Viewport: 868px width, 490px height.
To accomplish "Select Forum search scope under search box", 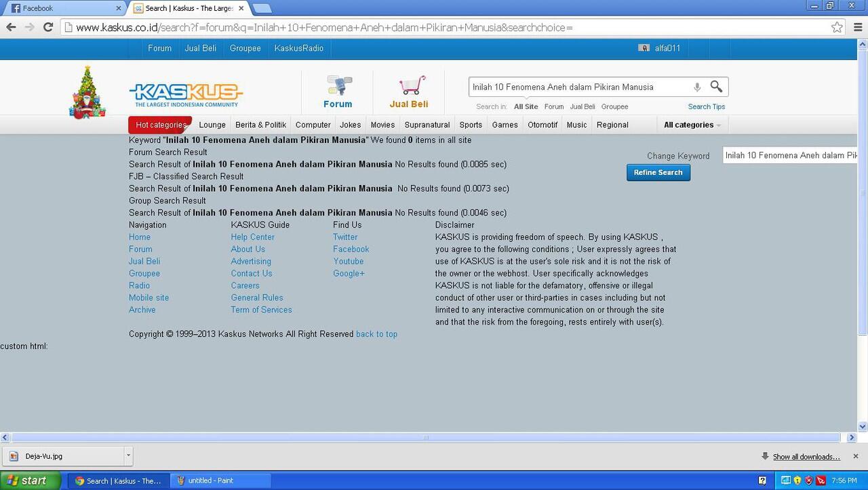I will (554, 106).
